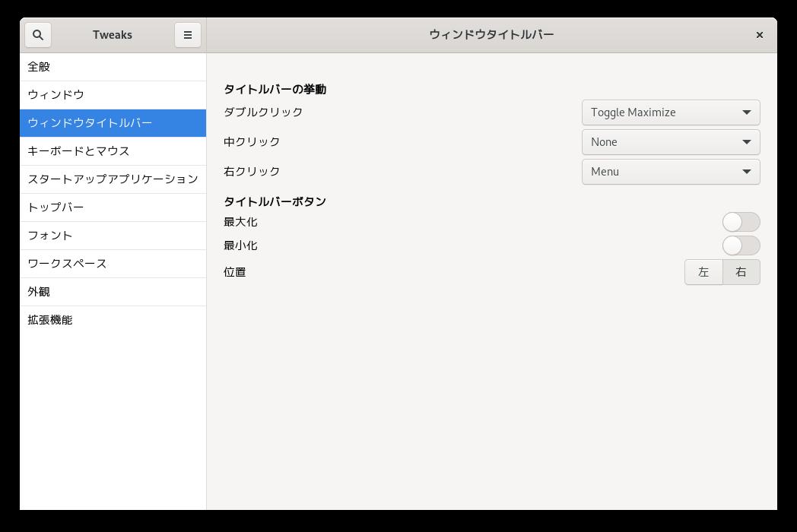Open スタートアップアプリケーション page

tap(113, 179)
